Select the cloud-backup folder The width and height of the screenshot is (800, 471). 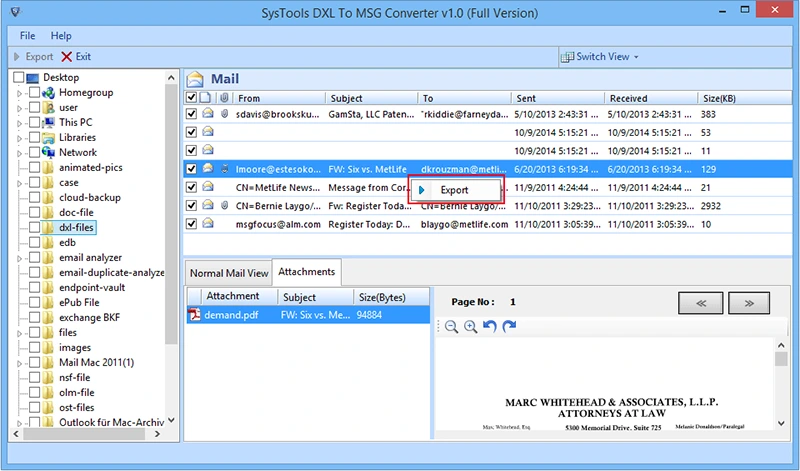[90, 197]
